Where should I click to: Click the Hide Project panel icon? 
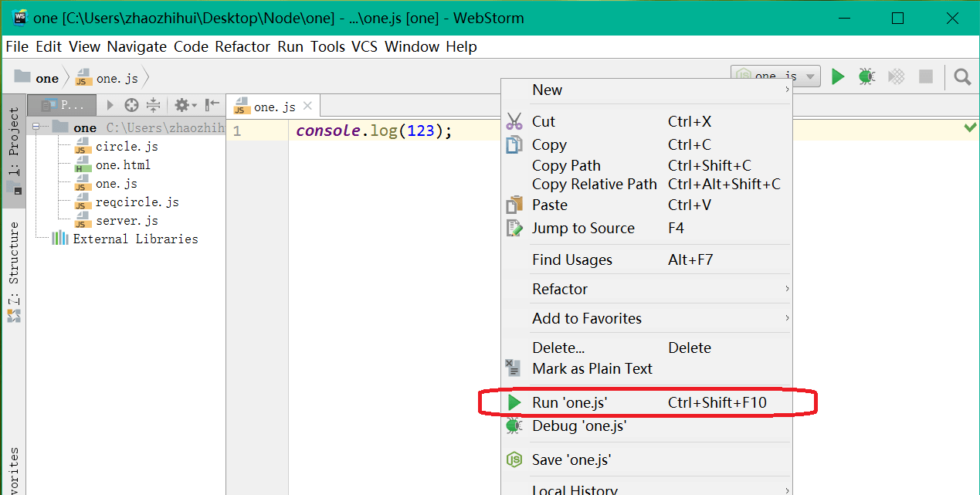pos(210,104)
